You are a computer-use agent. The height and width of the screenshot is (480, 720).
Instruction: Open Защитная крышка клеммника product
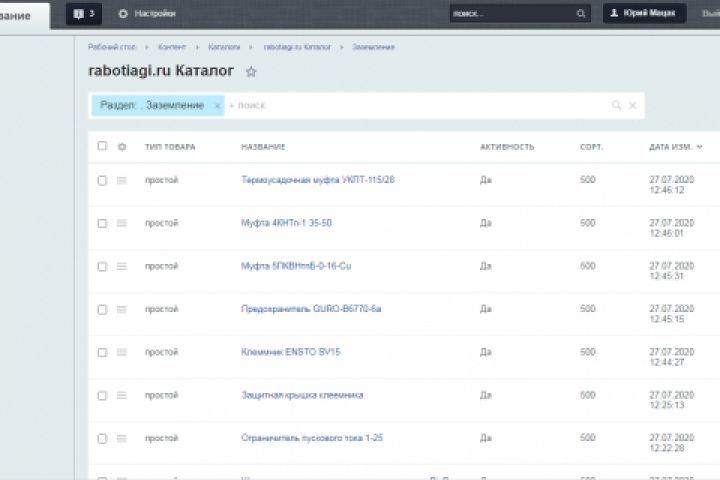pyautogui.click(x=302, y=395)
